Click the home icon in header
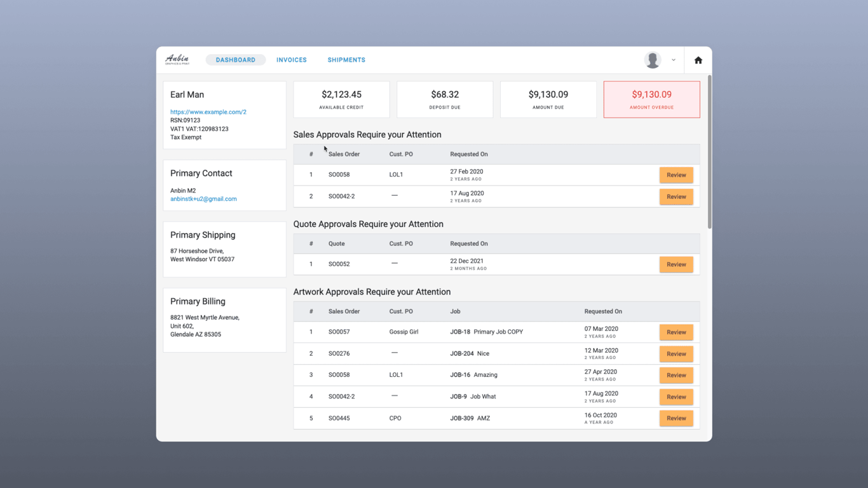Image resolution: width=868 pixels, height=488 pixels. [x=698, y=60]
